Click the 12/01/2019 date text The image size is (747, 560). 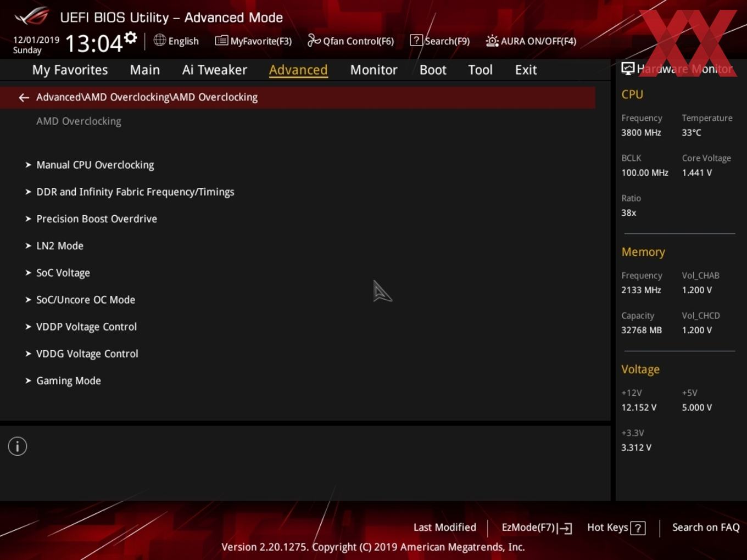[36, 40]
